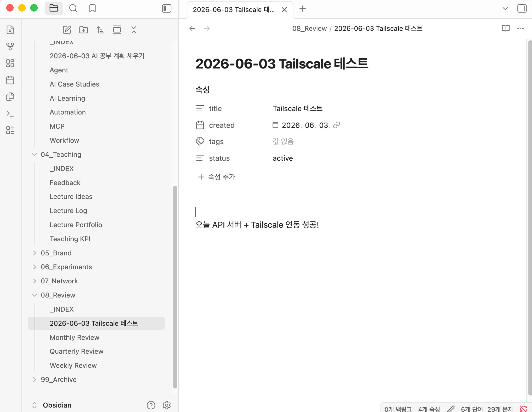Open Lecture Portfolio note
Viewport: 532px width, 412px height.
pyautogui.click(x=76, y=225)
